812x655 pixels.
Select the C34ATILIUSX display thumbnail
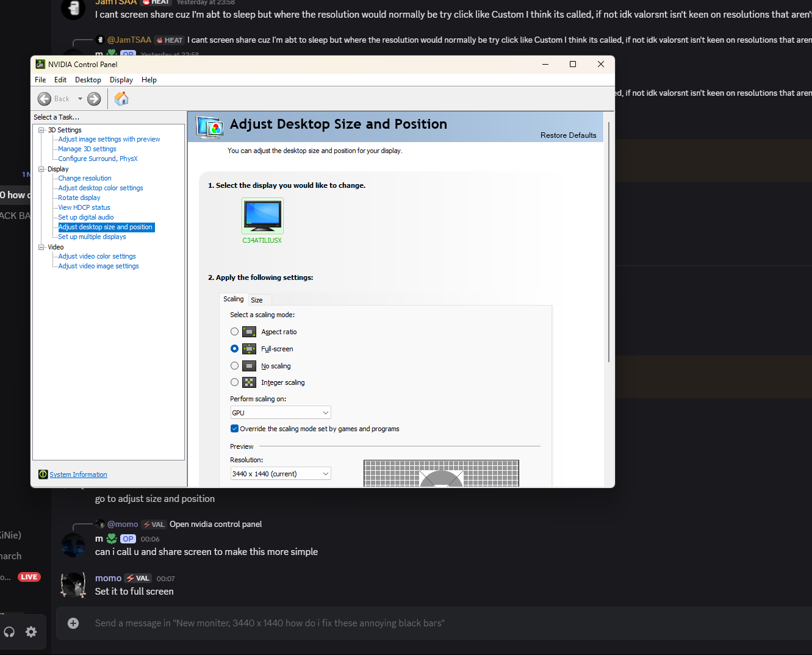click(262, 215)
